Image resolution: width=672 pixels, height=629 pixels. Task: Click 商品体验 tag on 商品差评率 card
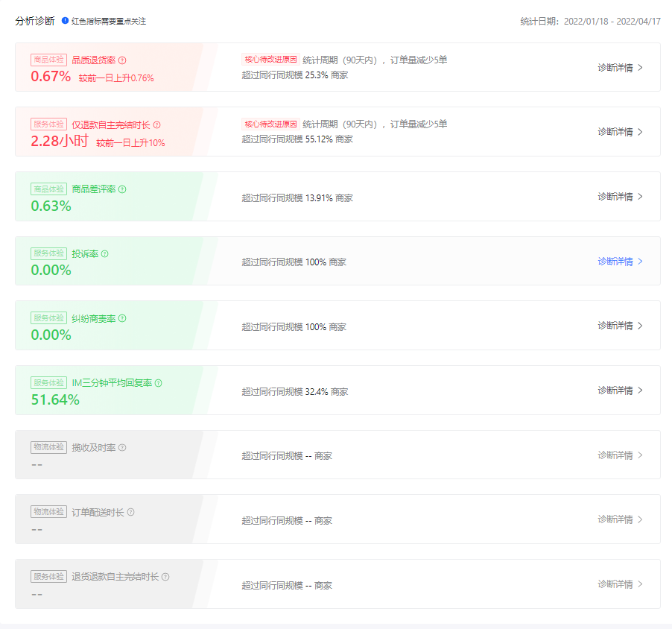coord(48,189)
